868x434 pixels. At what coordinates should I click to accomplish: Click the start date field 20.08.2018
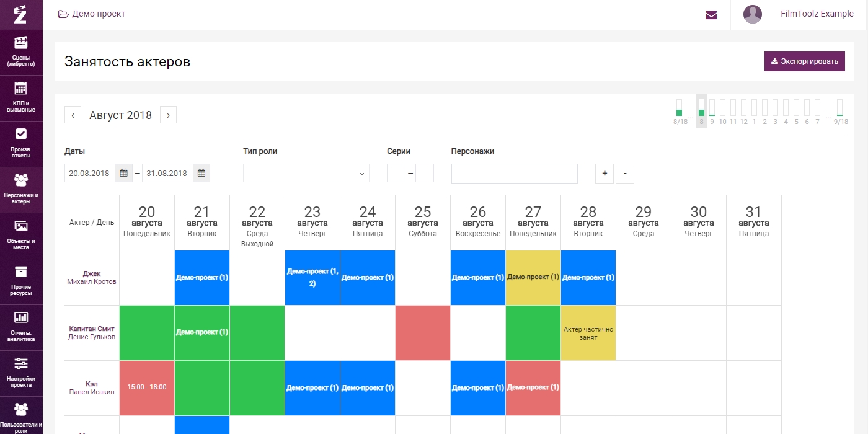tap(90, 173)
